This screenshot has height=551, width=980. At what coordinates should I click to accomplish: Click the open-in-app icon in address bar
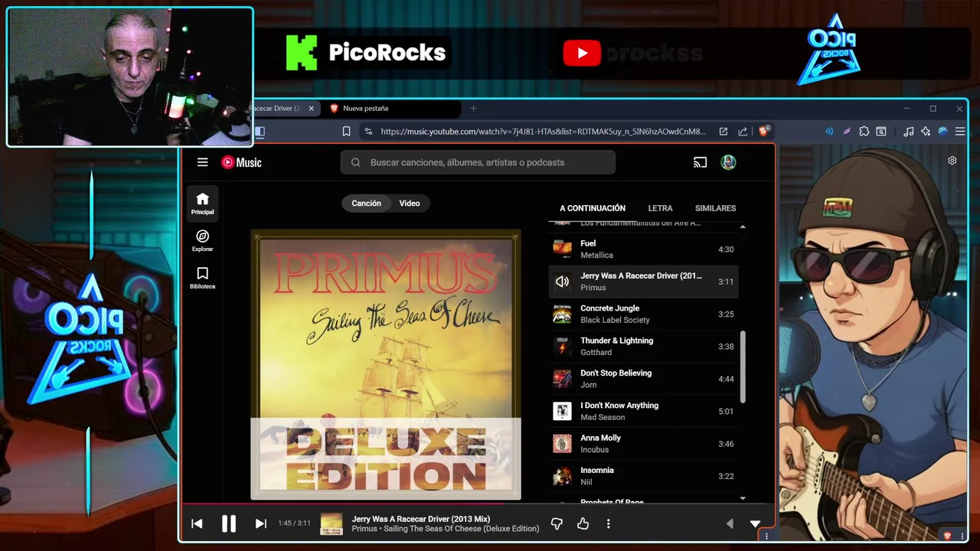[x=723, y=132]
